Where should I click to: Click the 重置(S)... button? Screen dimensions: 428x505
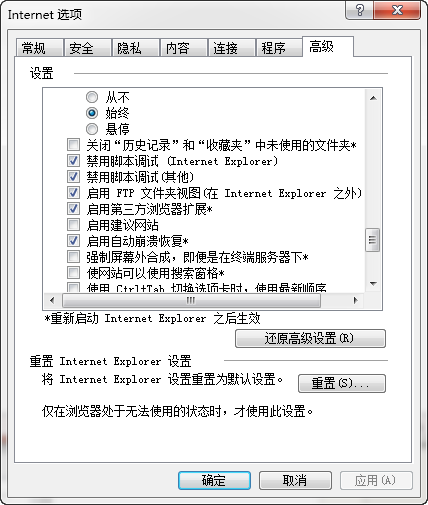342,383
